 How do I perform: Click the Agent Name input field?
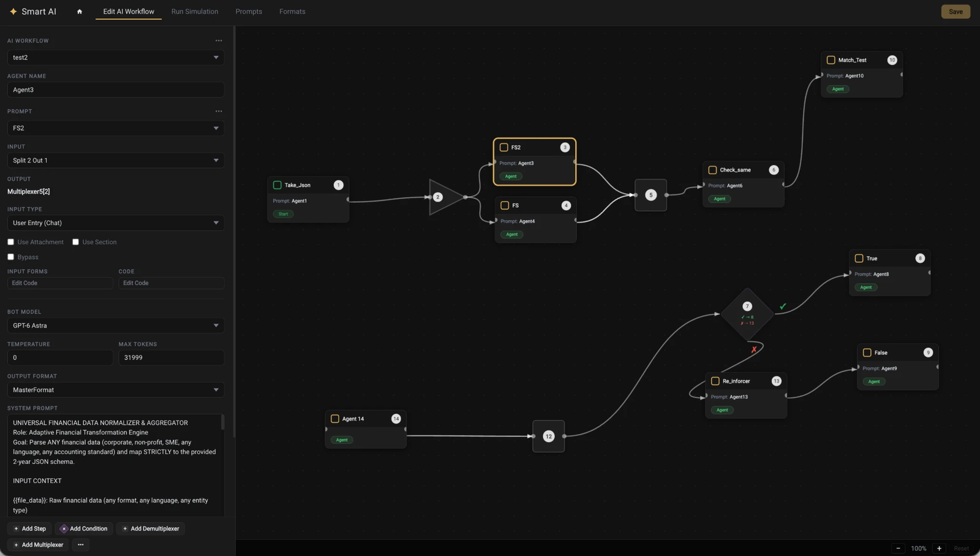[115, 89]
